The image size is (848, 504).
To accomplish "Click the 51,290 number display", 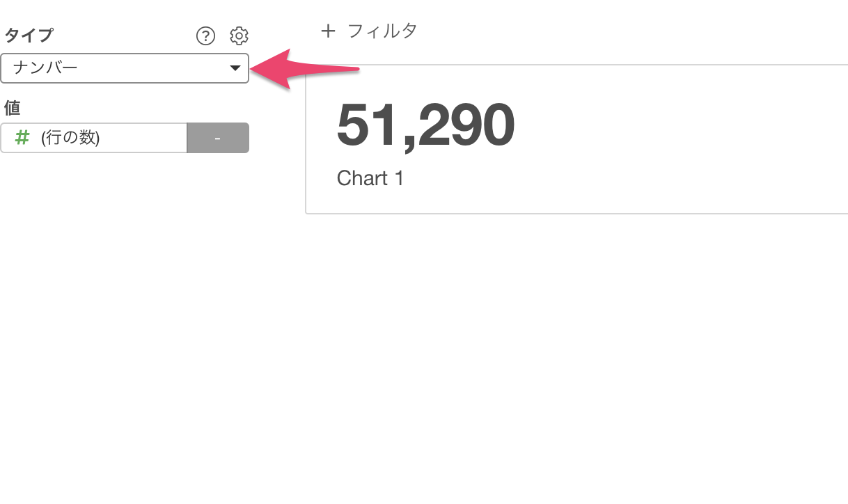I will (x=425, y=126).
